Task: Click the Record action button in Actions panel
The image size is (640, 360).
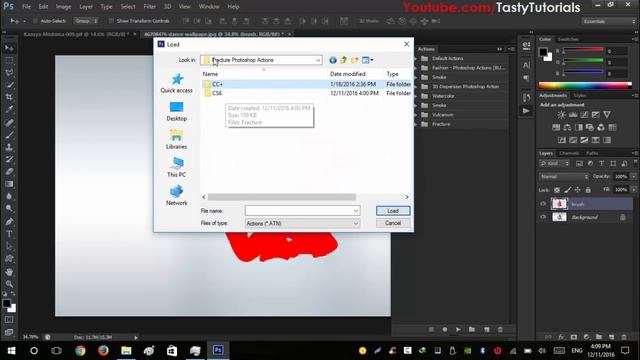Action: (x=444, y=329)
